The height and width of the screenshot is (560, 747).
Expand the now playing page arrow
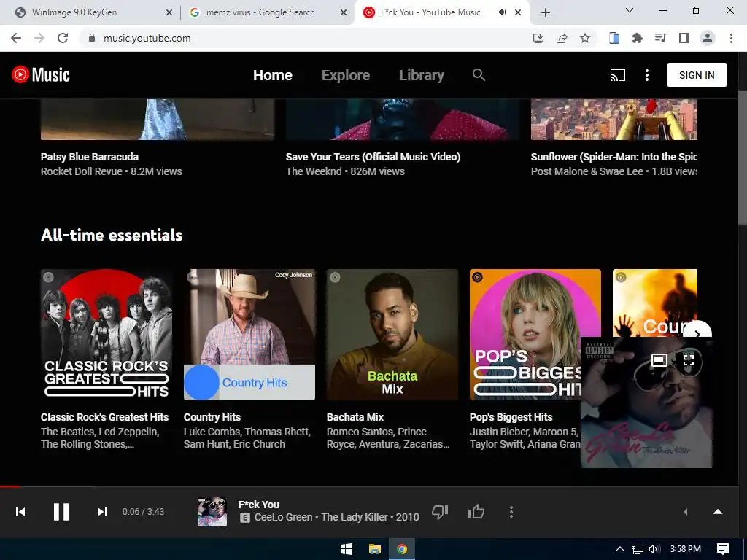[718, 512]
